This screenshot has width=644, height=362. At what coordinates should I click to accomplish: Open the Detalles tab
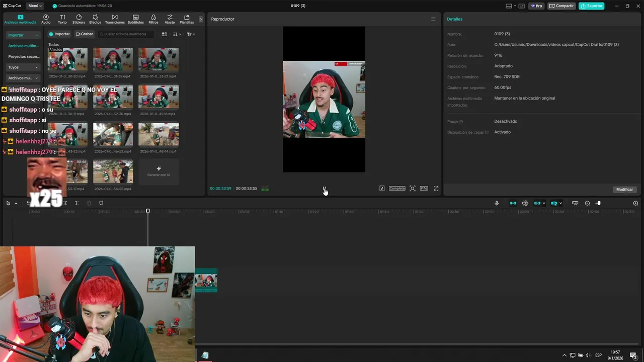click(454, 19)
